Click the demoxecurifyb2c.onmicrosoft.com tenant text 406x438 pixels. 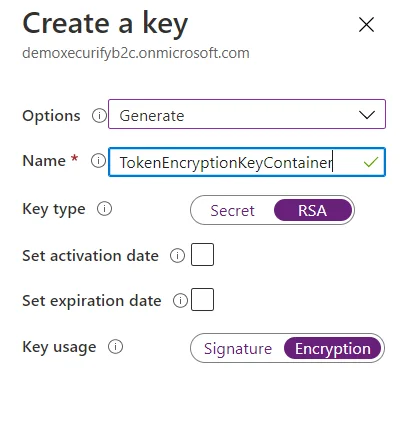coord(136,53)
